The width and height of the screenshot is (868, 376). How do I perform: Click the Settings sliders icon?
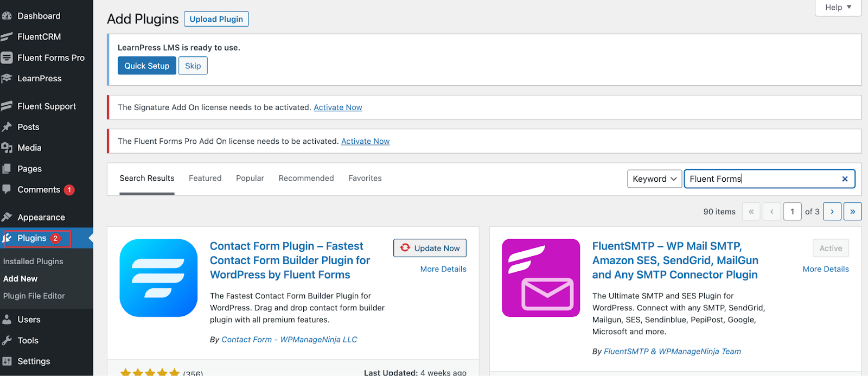pyautogui.click(x=7, y=361)
